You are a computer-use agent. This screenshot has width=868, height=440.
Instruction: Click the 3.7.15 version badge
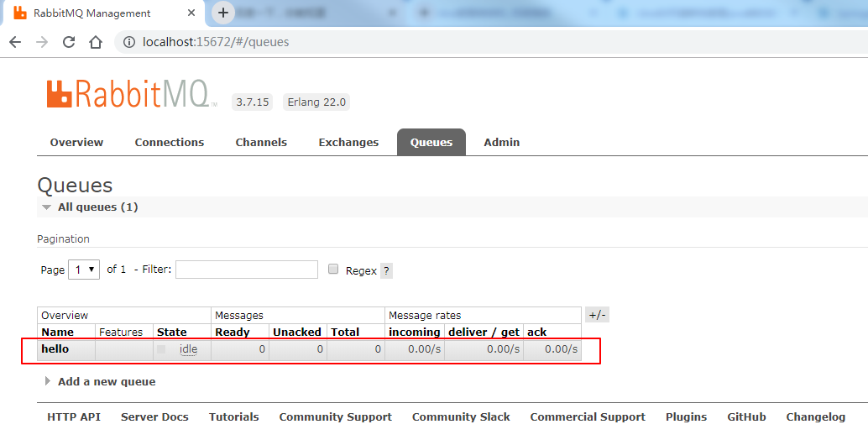click(253, 102)
